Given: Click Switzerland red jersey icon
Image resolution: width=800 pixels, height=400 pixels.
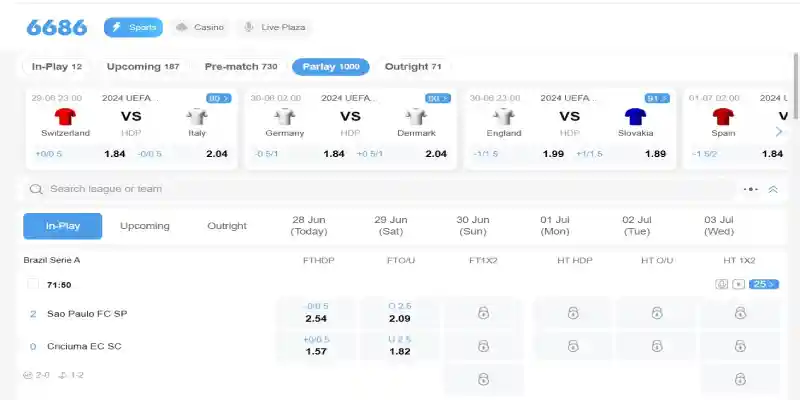Looking at the screenshot, I should click(65, 117).
